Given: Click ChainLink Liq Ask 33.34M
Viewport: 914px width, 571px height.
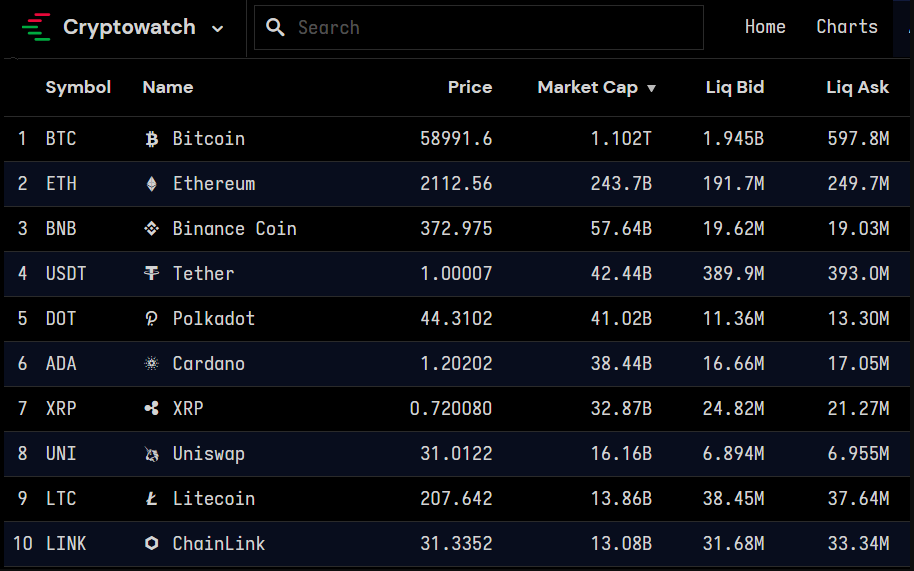Looking at the screenshot, I should pyautogui.click(x=859, y=544).
